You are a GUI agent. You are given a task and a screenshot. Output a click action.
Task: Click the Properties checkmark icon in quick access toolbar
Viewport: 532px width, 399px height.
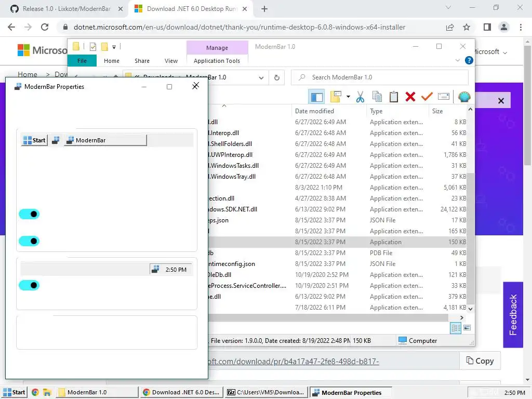pos(92,47)
